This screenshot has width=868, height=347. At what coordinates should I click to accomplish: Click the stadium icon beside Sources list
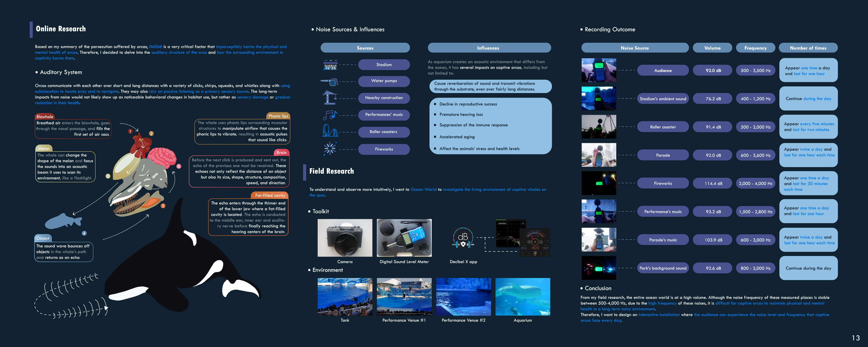(330, 65)
